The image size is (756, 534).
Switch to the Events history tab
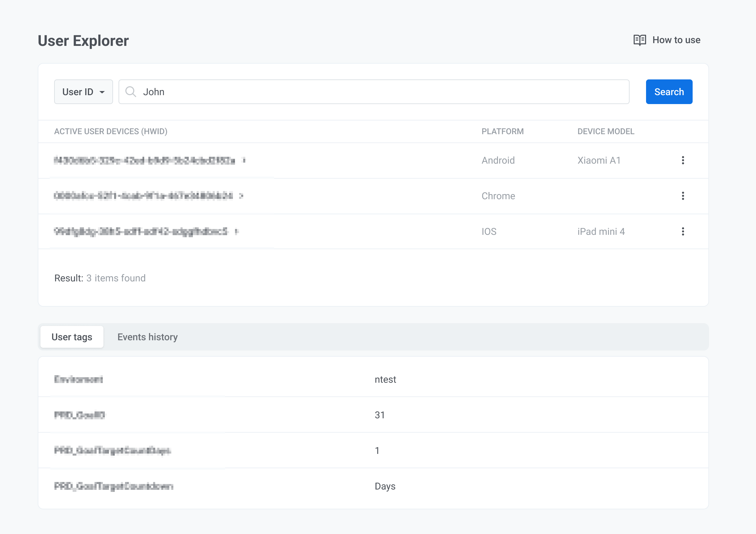pyautogui.click(x=148, y=337)
